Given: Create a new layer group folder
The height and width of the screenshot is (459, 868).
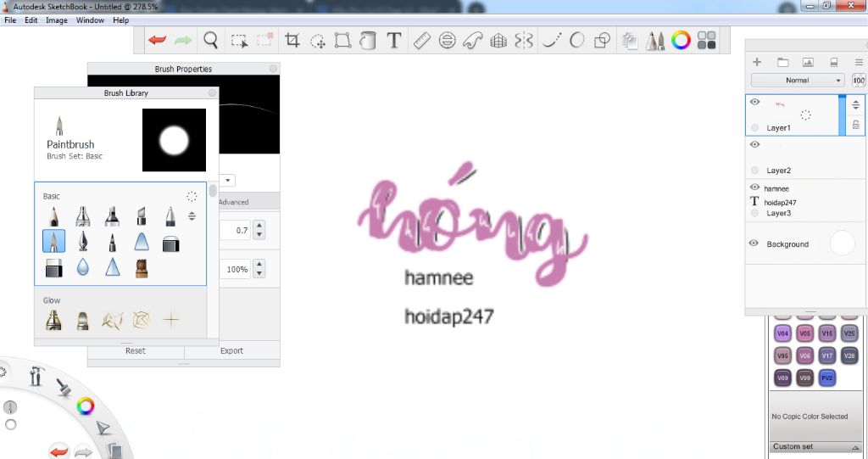Looking at the screenshot, I should point(782,62).
